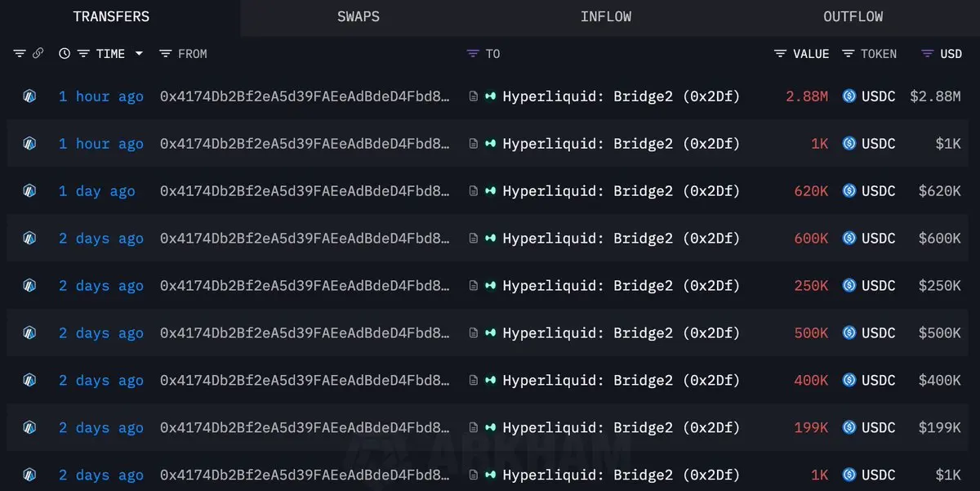Click the 600K transfer value
Image resolution: width=980 pixels, height=491 pixels.
pos(811,239)
